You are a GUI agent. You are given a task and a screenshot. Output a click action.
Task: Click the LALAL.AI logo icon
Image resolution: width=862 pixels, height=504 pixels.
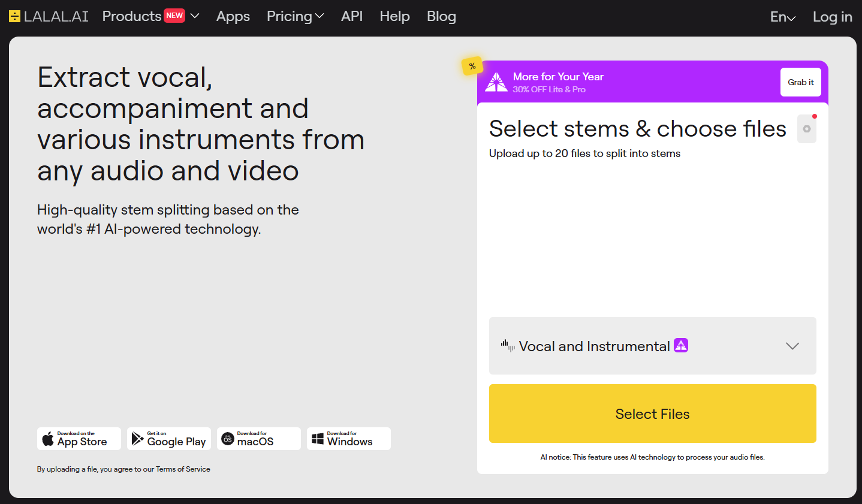click(x=15, y=17)
